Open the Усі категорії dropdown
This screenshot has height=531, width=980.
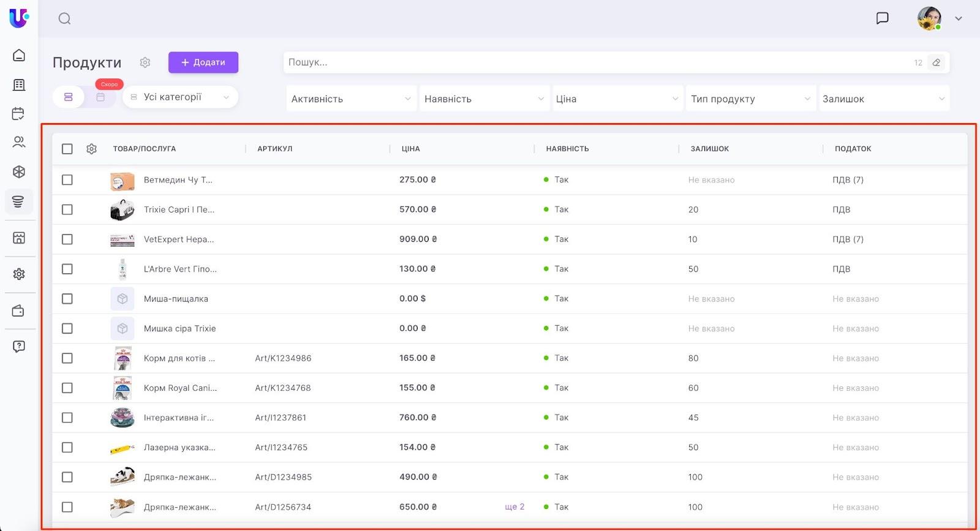(181, 97)
